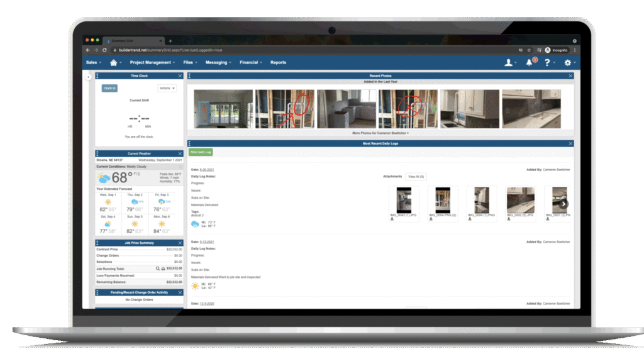The width and height of the screenshot is (644, 354).
Task: Close the Summary Grid browser tab
Action: pyautogui.click(x=160, y=41)
